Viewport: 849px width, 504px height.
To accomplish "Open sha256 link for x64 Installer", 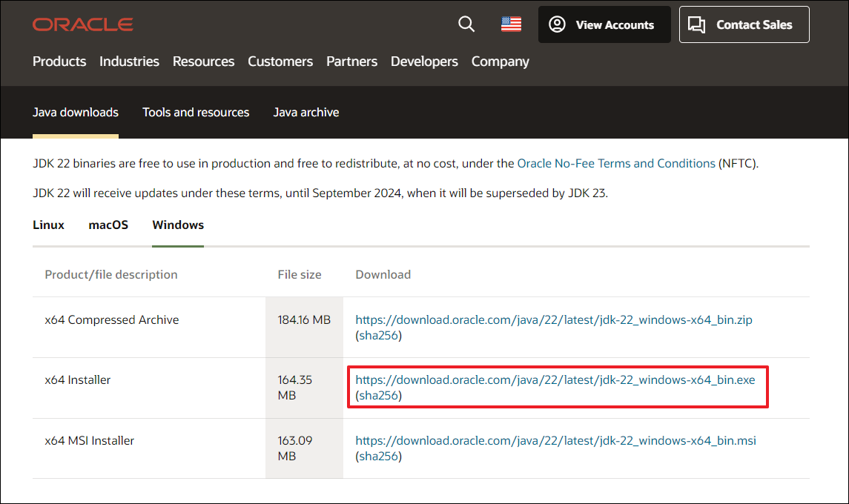I will click(378, 395).
